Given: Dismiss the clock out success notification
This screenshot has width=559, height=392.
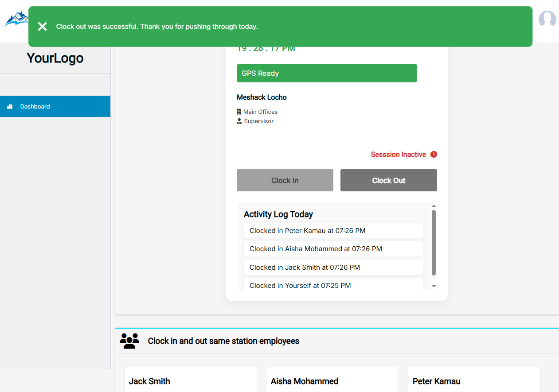Looking at the screenshot, I should (x=42, y=26).
